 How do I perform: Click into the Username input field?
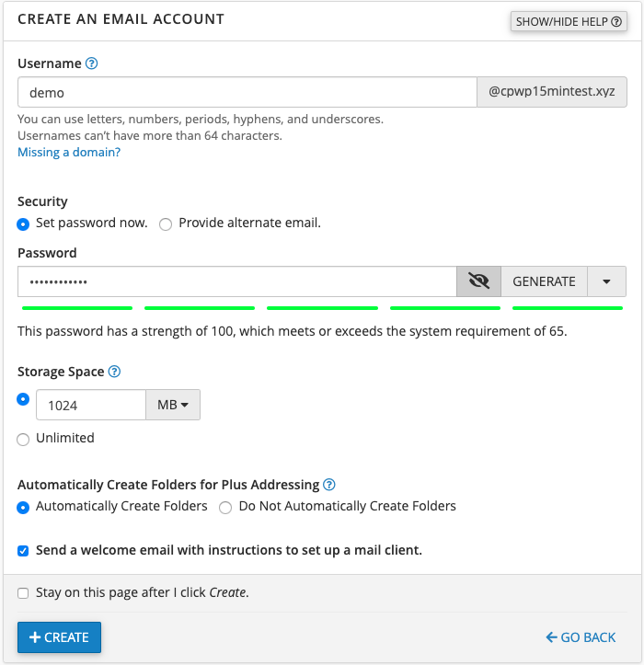coord(247,92)
